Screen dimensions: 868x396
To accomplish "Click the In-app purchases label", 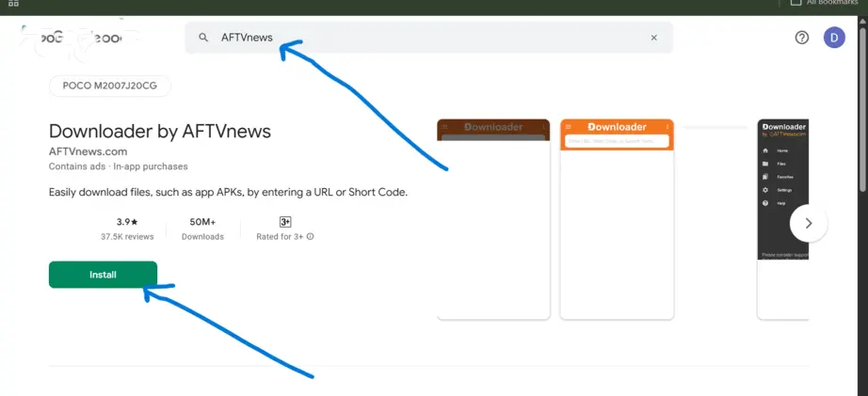I will 151,166.
